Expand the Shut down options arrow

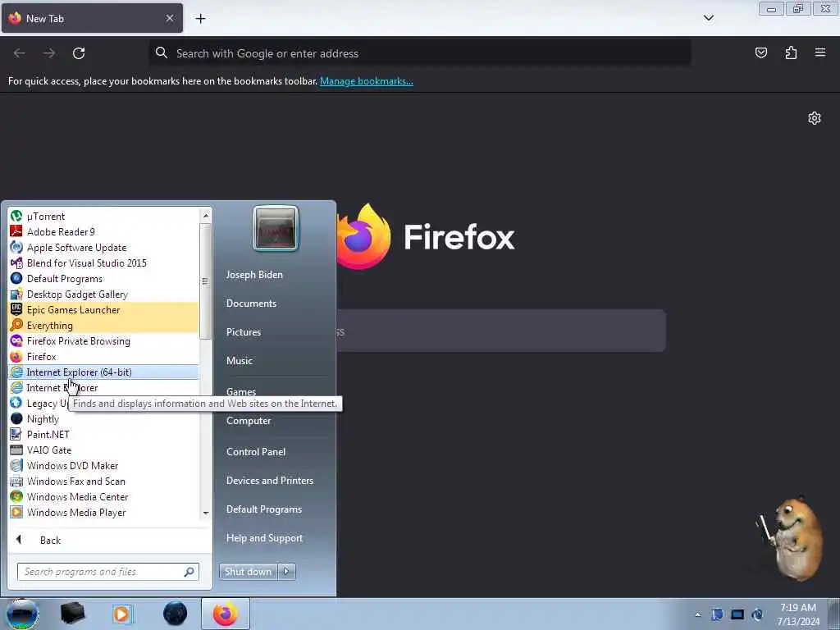point(286,571)
